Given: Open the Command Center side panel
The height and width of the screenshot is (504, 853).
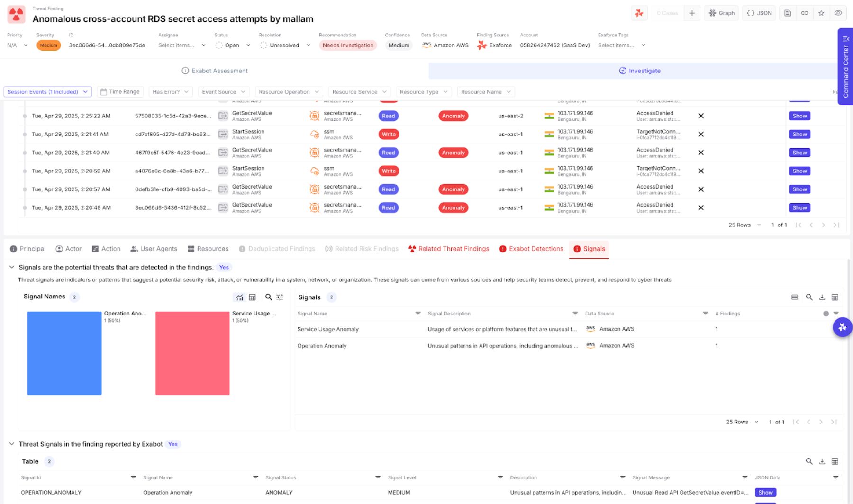Looking at the screenshot, I should coord(845,66).
